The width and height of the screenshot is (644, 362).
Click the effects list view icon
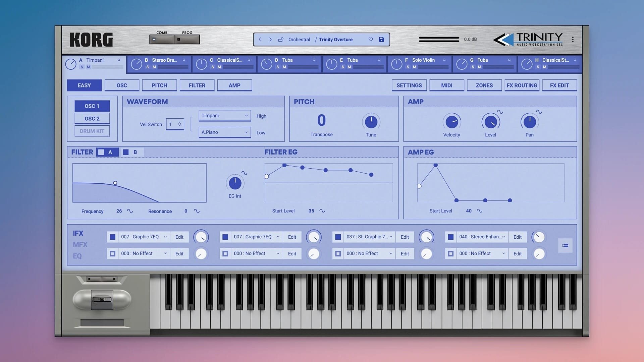[565, 245]
